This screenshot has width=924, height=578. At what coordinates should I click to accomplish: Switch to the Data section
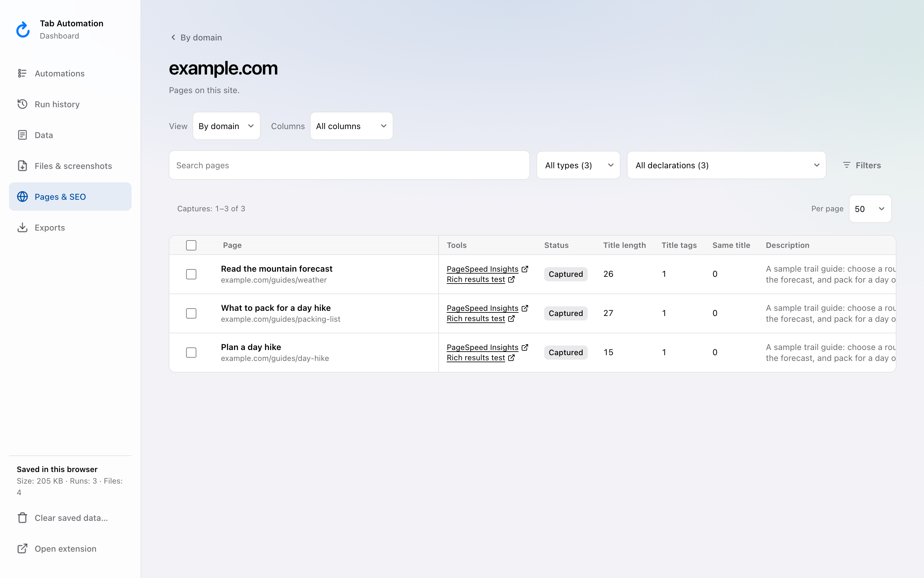(x=70, y=135)
